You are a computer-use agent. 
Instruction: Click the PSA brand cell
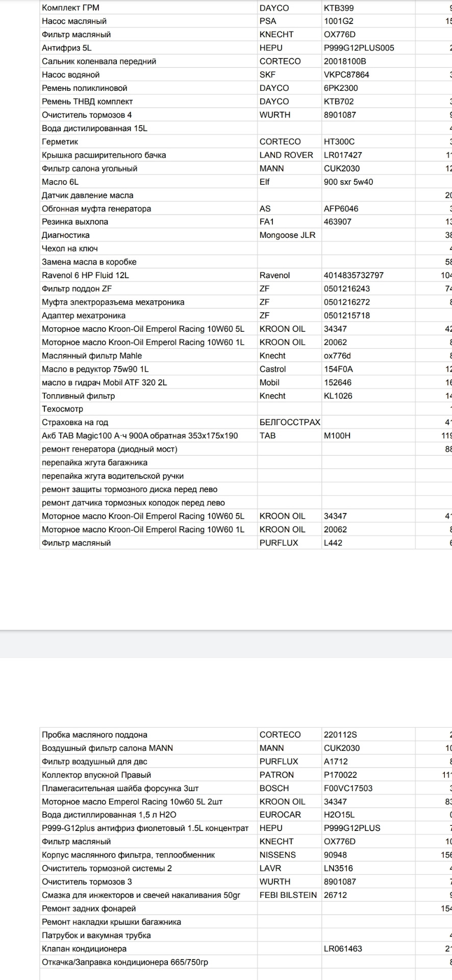click(289, 21)
